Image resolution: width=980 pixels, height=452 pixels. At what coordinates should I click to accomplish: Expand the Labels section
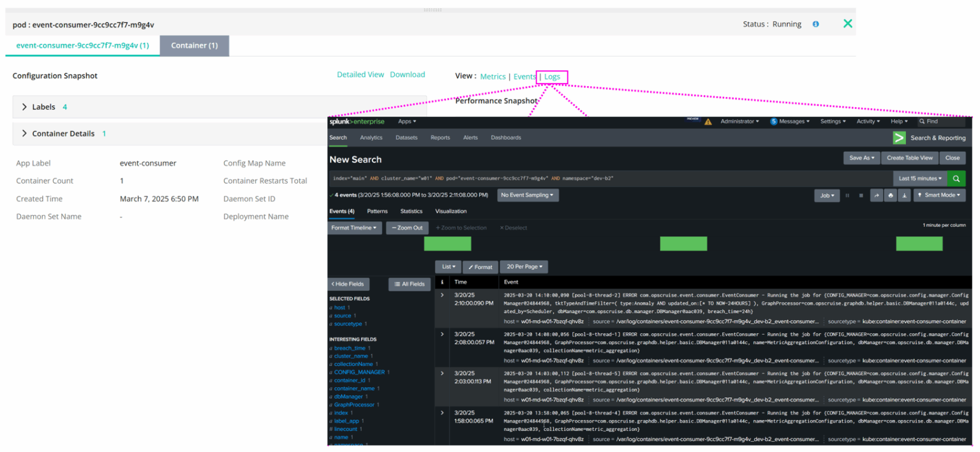pos(24,106)
